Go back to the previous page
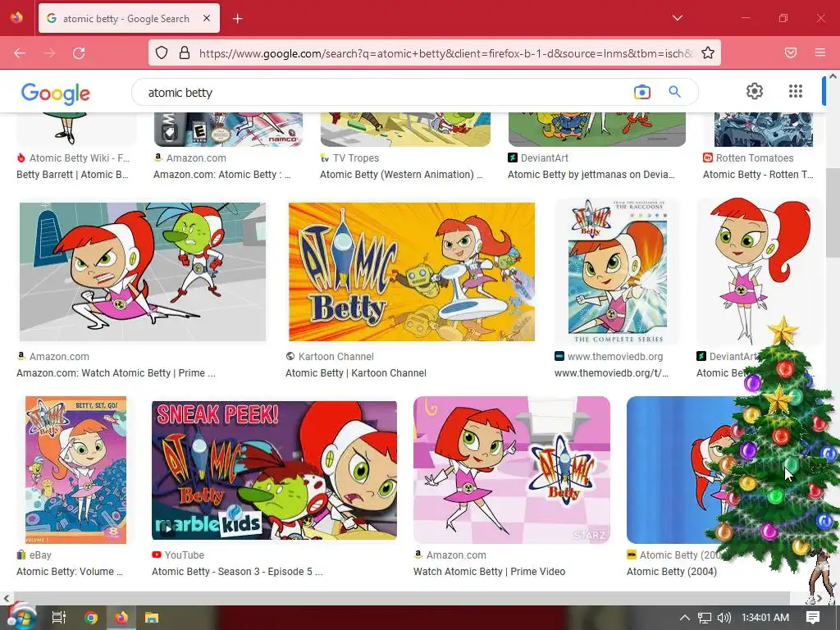840x630 pixels. point(20,53)
